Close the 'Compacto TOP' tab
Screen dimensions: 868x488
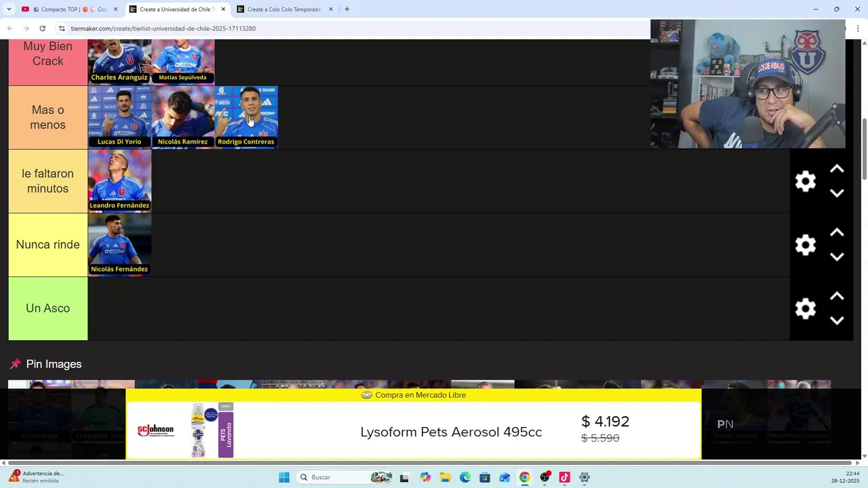click(x=115, y=9)
